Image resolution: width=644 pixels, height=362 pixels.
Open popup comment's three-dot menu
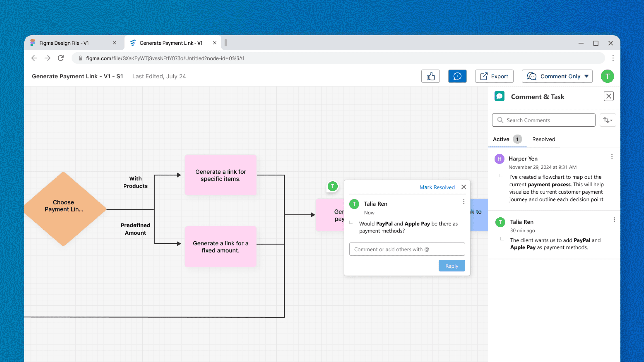[x=464, y=202]
